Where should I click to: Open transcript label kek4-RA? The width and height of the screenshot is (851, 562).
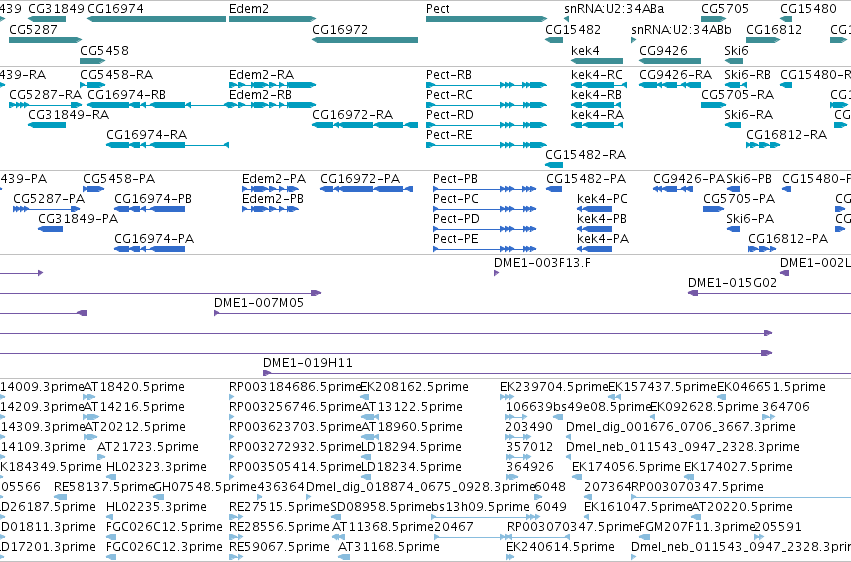point(597,114)
